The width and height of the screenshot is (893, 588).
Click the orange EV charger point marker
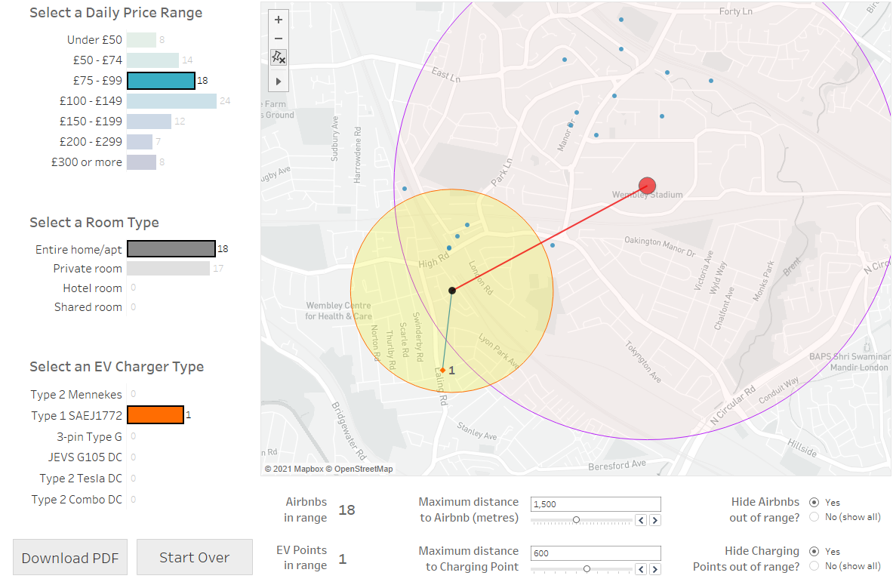pyautogui.click(x=443, y=370)
